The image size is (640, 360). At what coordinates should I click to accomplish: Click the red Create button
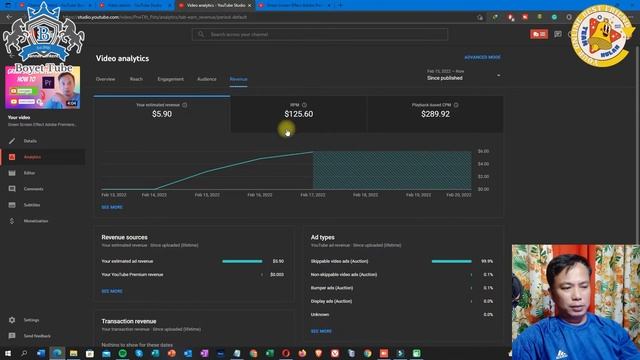(x=539, y=34)
